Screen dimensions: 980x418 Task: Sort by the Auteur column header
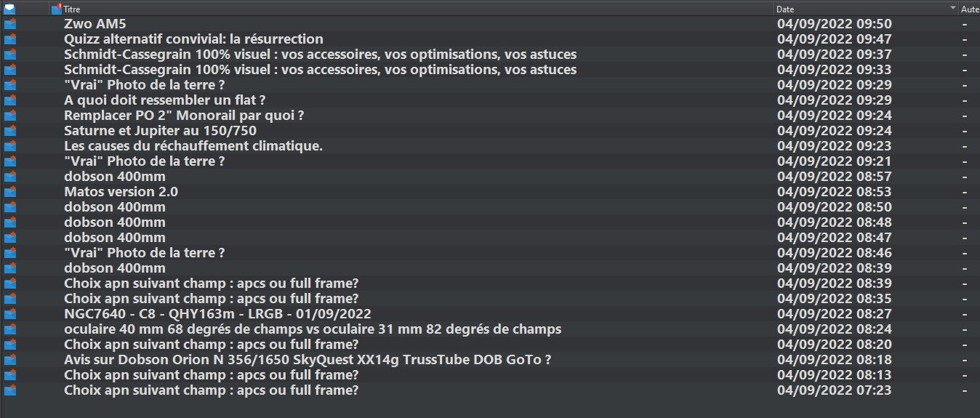pos(969,9)
